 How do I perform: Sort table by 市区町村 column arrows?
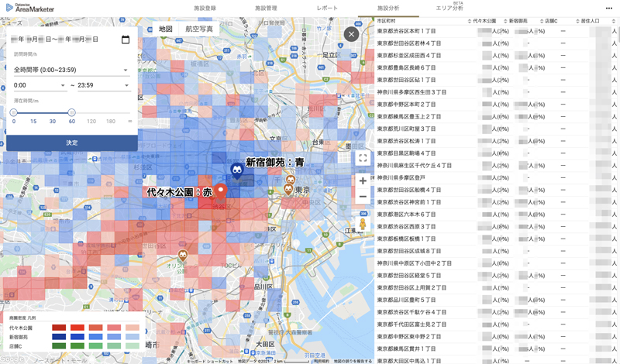(470, 21)
